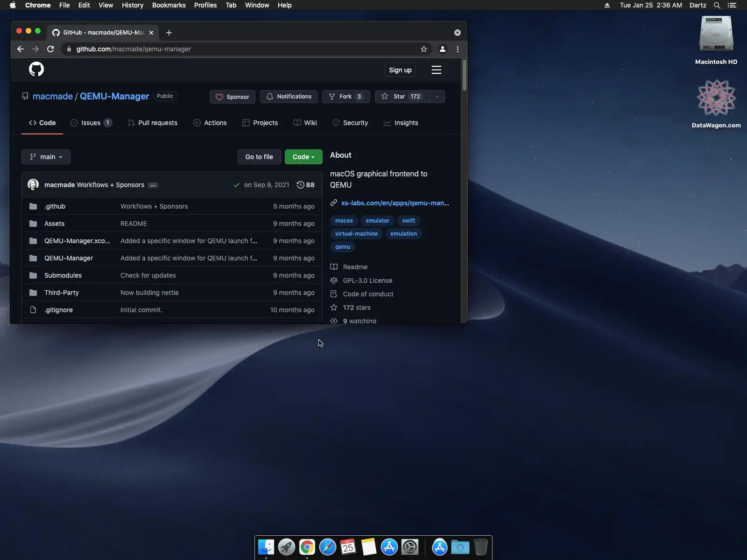Image resolution: width=747 pixels, height=560 pixels.
Task: Click the Notifications button
Action: (x=289, y=97)
